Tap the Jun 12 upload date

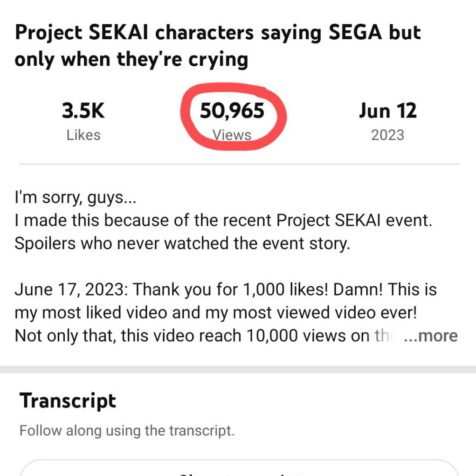pos(387,111)
